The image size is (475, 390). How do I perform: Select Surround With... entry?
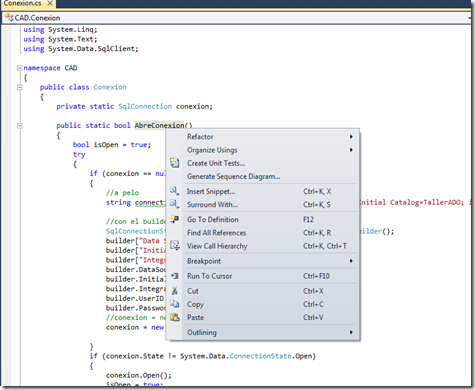click(263, 204)
